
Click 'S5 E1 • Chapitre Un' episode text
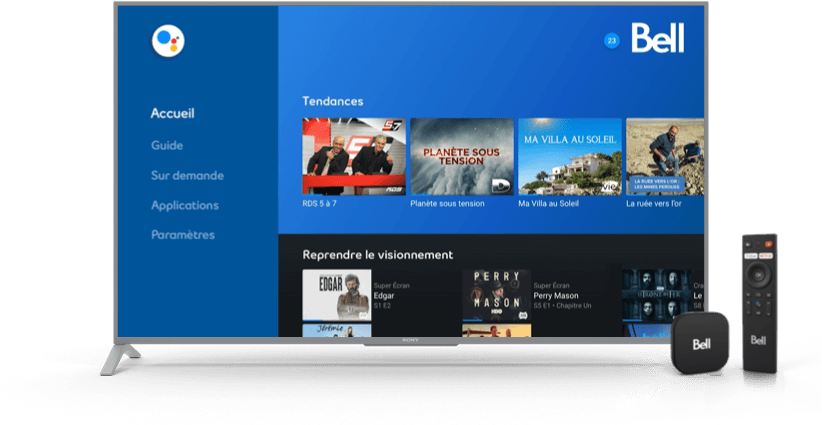(562, 305)
